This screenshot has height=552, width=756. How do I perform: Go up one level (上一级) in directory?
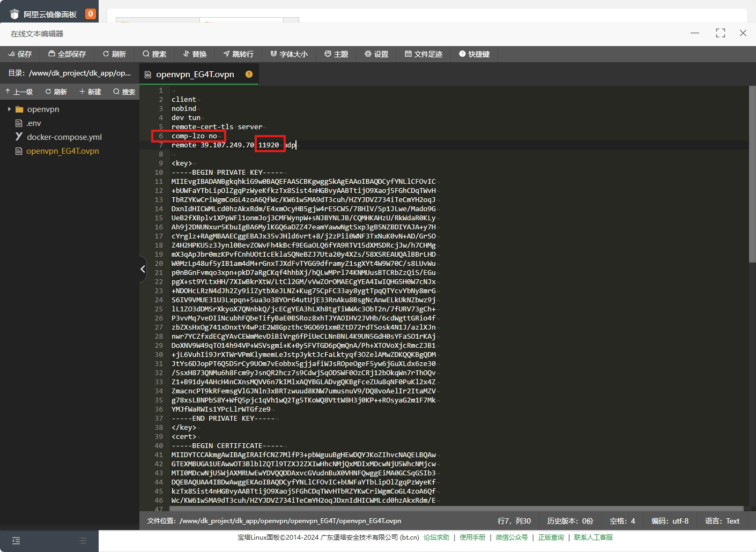(19, 92)
